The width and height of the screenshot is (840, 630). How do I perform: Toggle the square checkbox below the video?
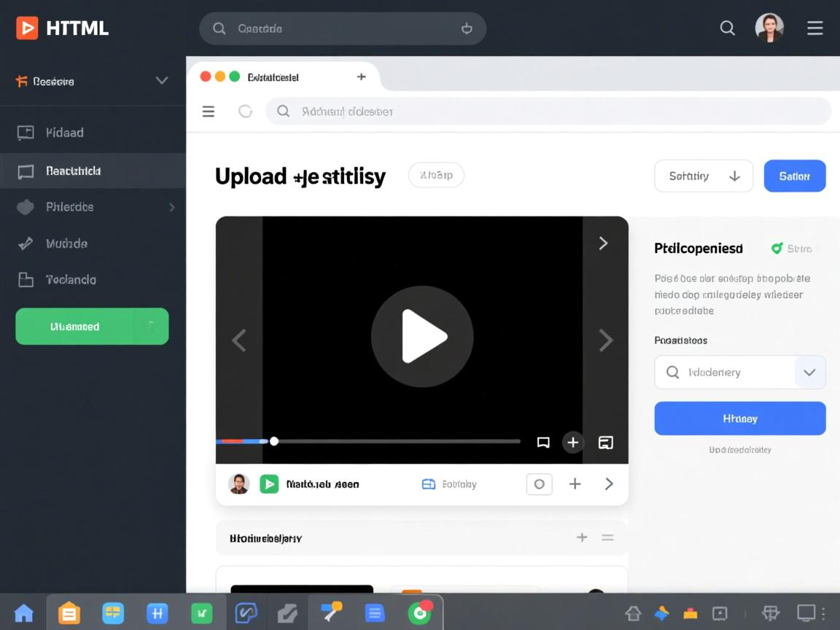point(539,484)
